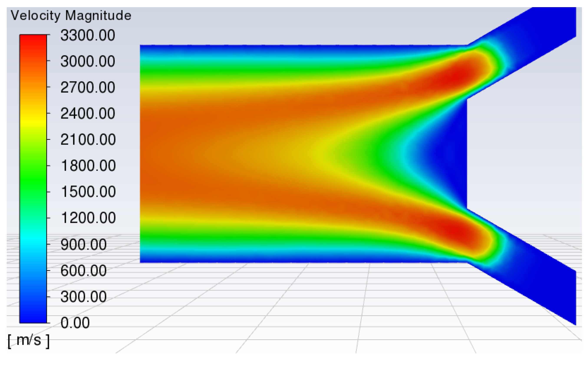Click the 900.00 legend value
Image resolution: width=588 pixels, height=370 pixels.
click(x=84, y=244)
